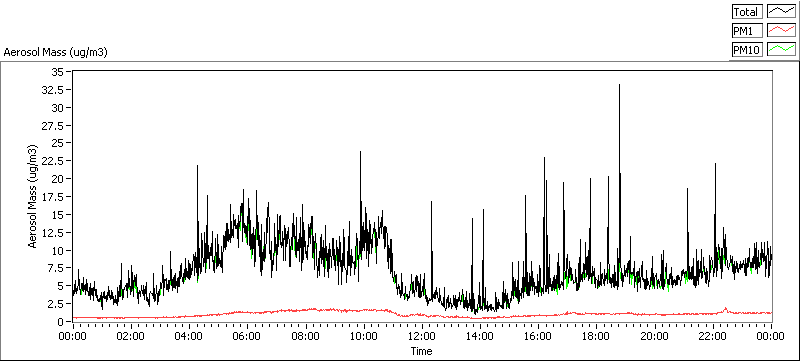Screen dimensions: 800x361
Task: Select the 20 y-axis tick value
Action: [x=58, y=179]
